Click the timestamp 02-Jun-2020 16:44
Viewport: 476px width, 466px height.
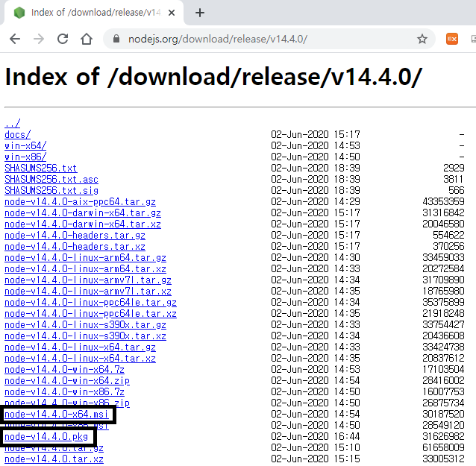[316, 437]
